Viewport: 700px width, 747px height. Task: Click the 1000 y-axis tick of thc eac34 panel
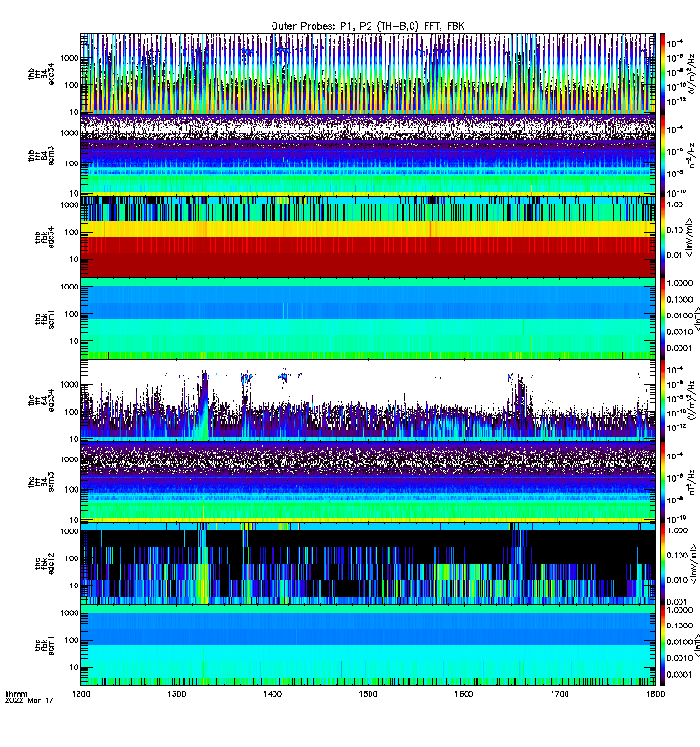click(69, 385)
